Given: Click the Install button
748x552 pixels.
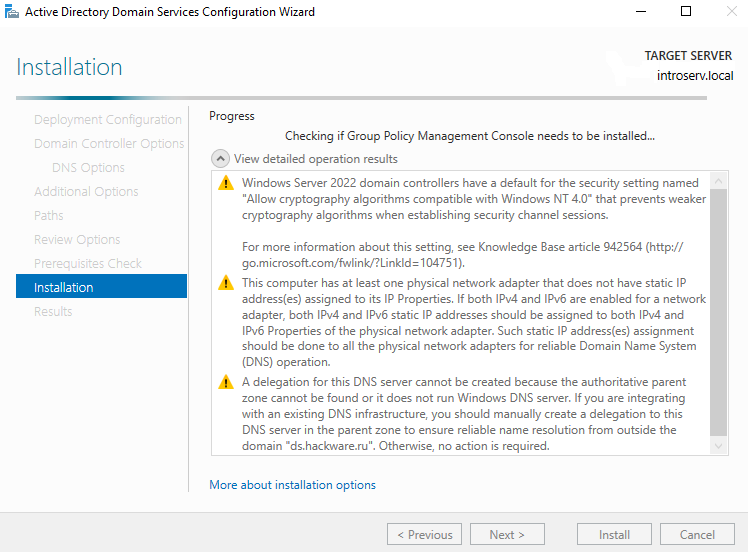Looking at the screenshot, I should coord(614,535).
